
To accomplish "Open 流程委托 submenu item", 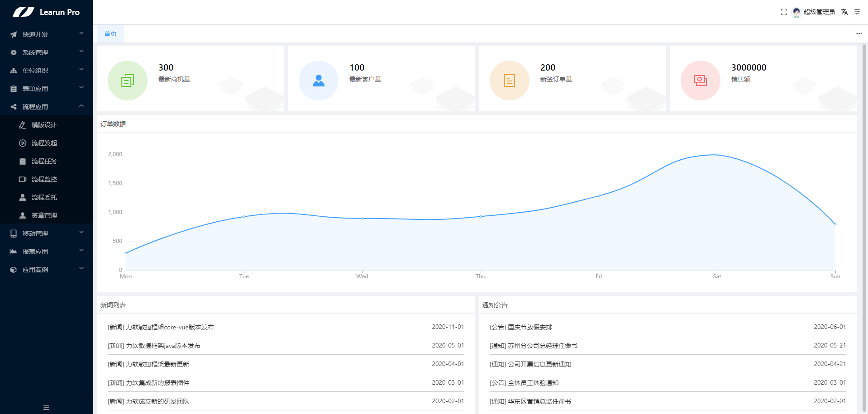I will pos(47,197).
